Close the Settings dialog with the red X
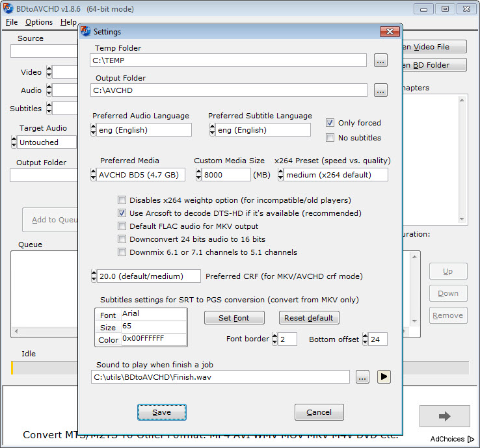Viewport: 480px width, 448px height. point(390,31)
